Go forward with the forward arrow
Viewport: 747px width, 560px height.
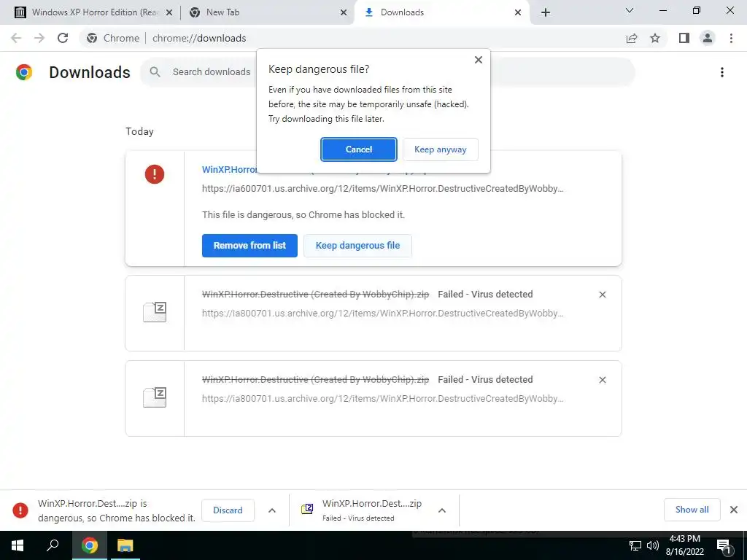click(x=39, y=38)
